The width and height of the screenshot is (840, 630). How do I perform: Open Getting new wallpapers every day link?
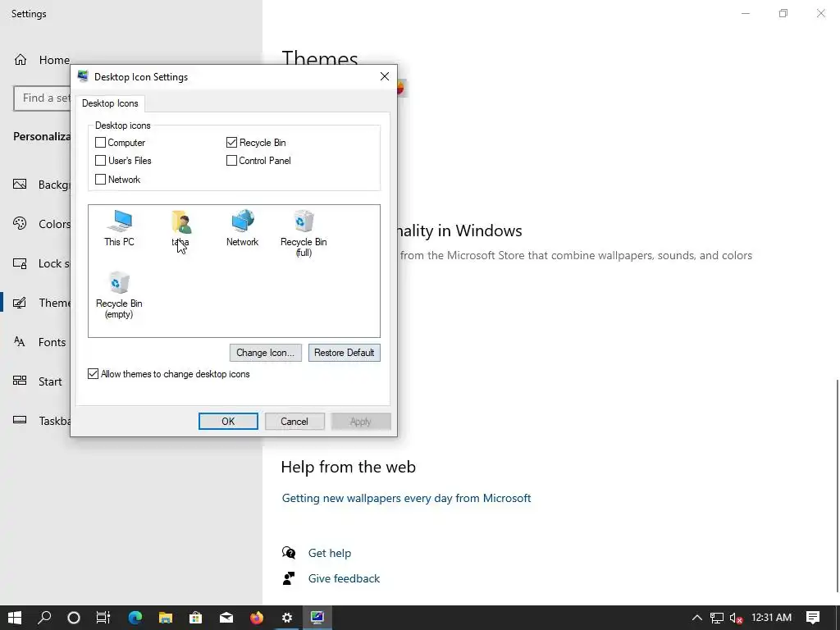407,498
